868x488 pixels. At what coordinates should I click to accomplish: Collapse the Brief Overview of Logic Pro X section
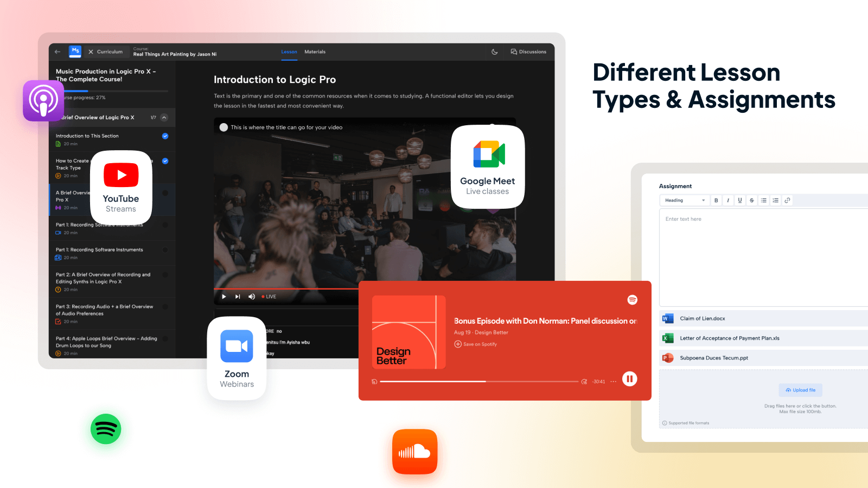point(164,118)
